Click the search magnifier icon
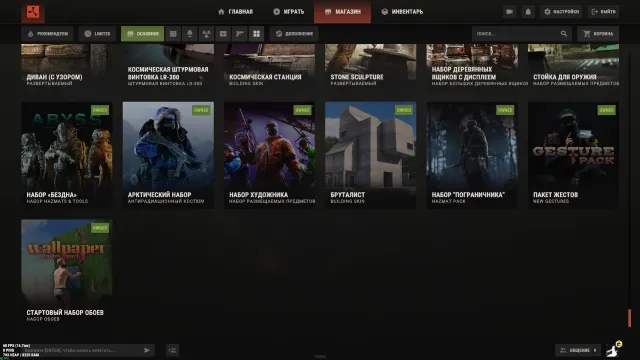The height and width of the screenshot is (360, 640). click(x=564, y=33)
